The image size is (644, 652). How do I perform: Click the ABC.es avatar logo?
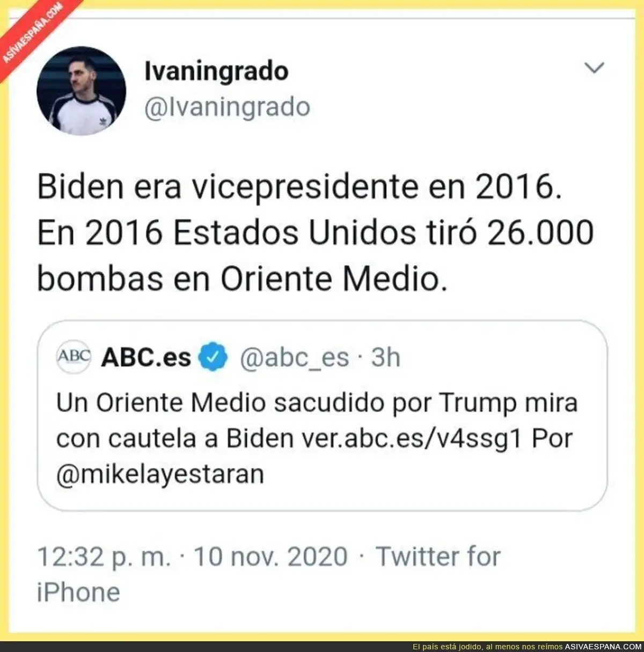point(74,356)
